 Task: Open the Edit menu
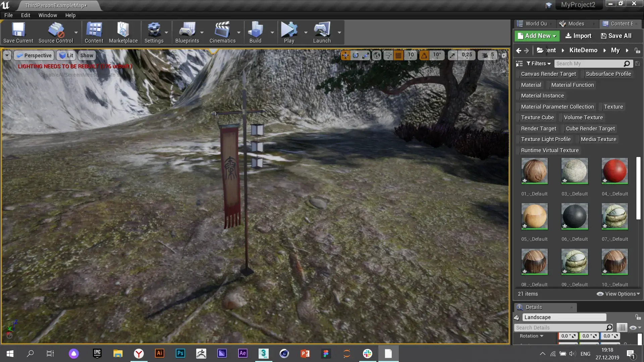click(x=25, y=15)
